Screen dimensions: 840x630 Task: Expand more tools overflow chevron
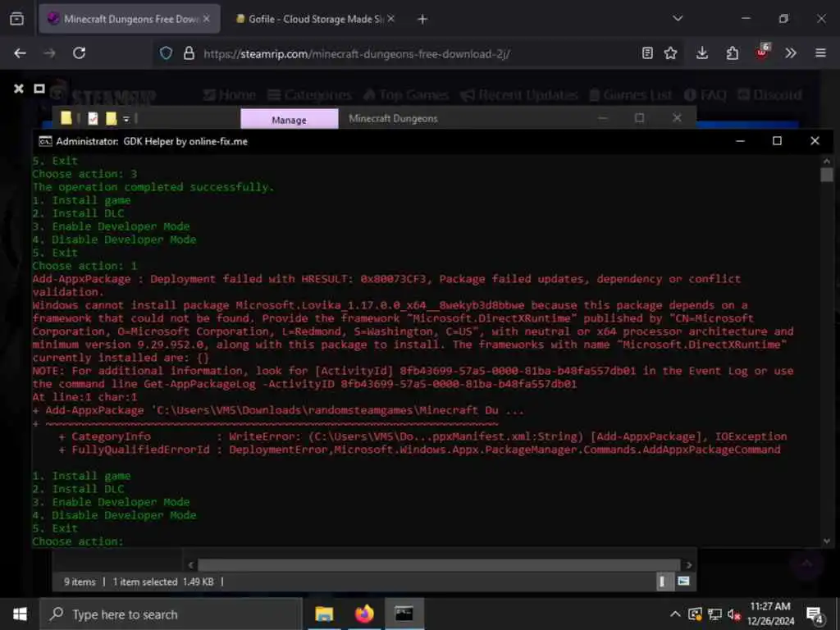click(791, 53)
